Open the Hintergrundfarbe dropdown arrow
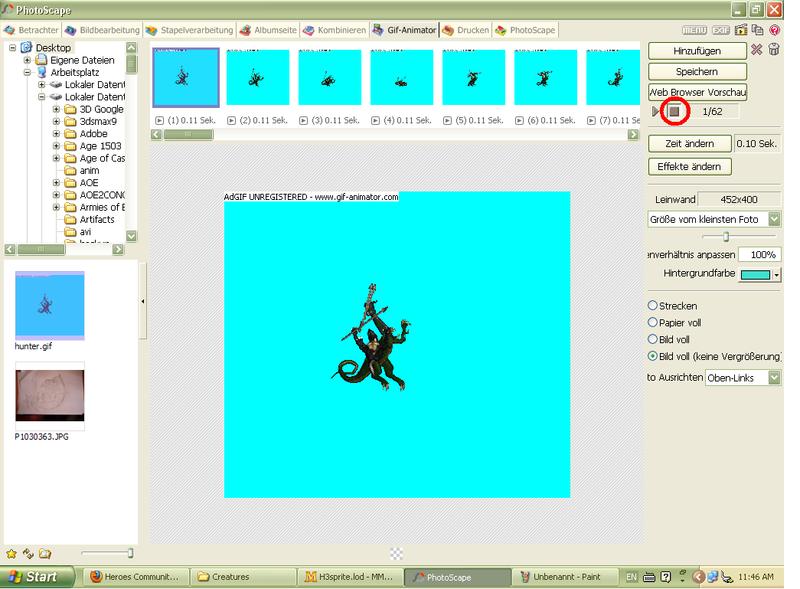800x589 pixels. click(x=777, y=275)
